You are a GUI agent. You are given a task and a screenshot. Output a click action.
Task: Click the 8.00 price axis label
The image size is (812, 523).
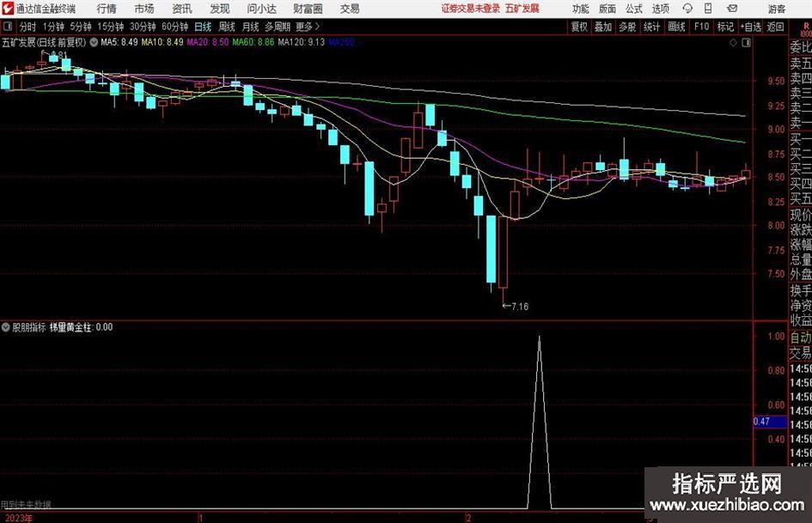(776, 226)
